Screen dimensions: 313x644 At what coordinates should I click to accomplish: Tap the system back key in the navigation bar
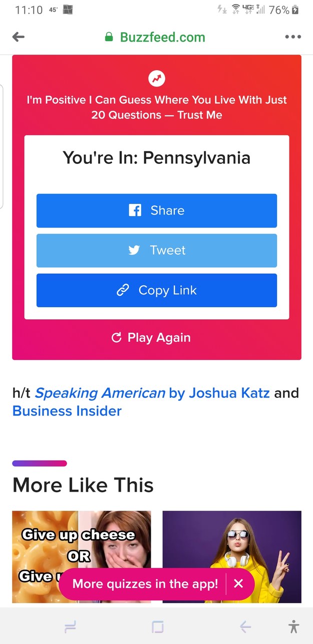245,626
